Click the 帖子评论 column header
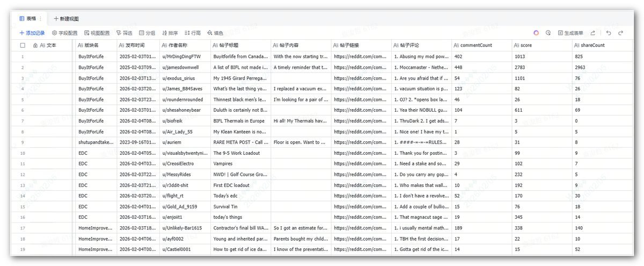644x266 pixels. 421,46
